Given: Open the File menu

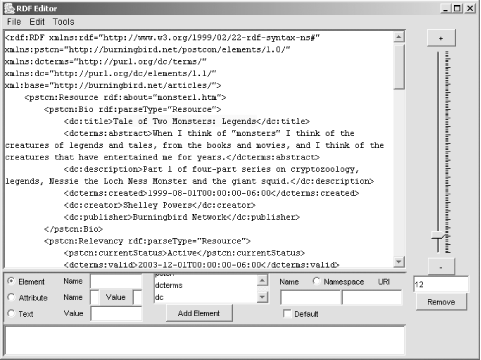Looking at the screenshot, I should (14, 22).
